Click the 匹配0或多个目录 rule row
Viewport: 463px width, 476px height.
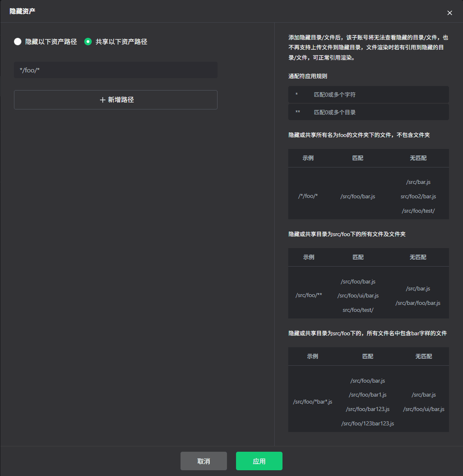click(368, 112)
